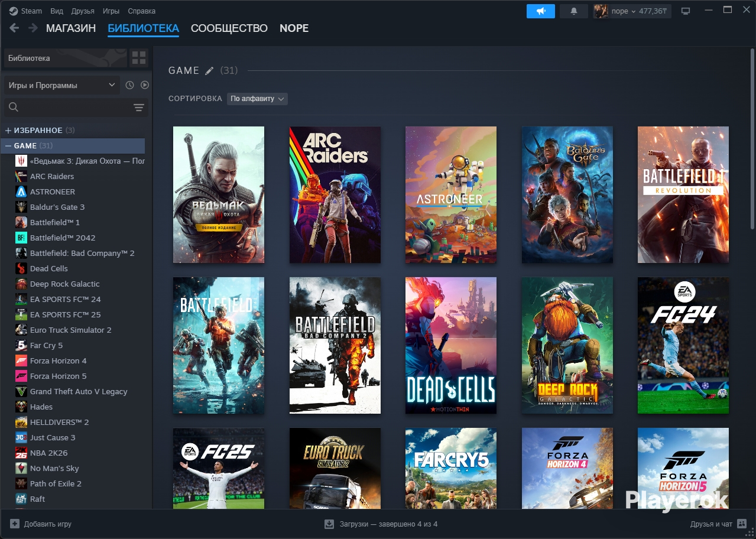Open downloads icon in the bottom bar

click(x=329, y=524)
